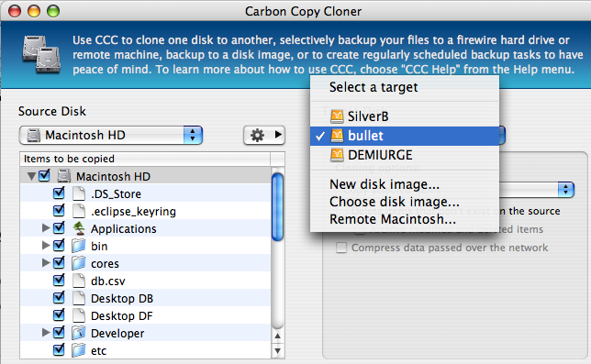The width and height of the screenshot is (591, 364).
Task: Click the DEMIURGE volume icon in the target menu
Action: pos(337,155)
